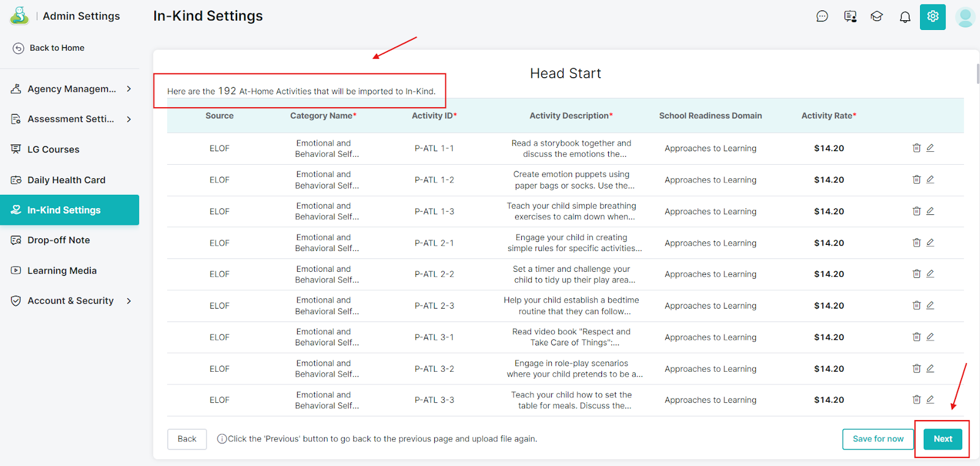The height and width of the screenshot is (466, 980).
Task: Click Back to Home link
Action: 56,48
